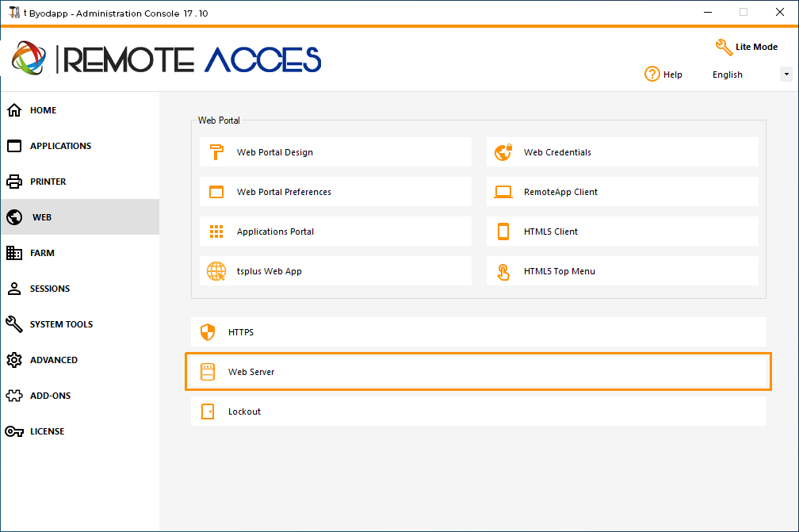799x532 pixels.
Task: Open the LICENSE section
Action: point(80,431)
